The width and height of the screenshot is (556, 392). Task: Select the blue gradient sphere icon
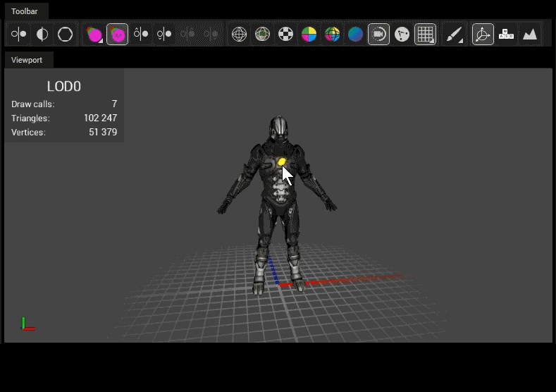(x=356, y=34)
